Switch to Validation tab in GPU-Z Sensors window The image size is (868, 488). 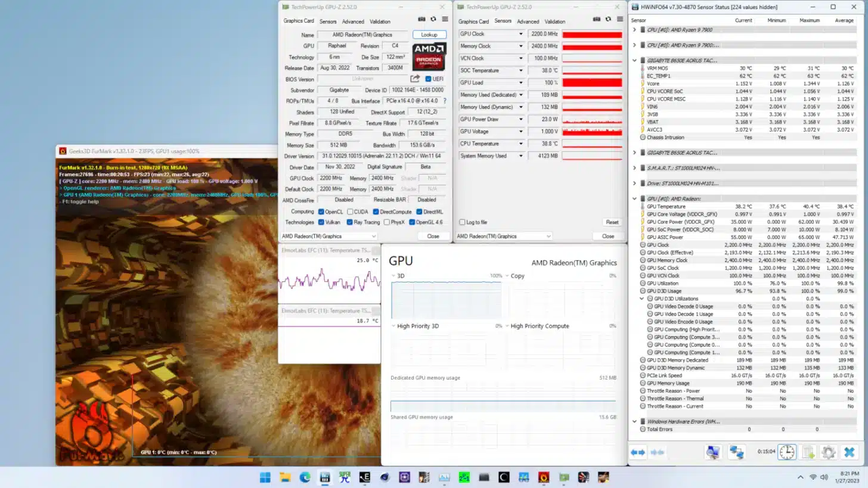554,21
